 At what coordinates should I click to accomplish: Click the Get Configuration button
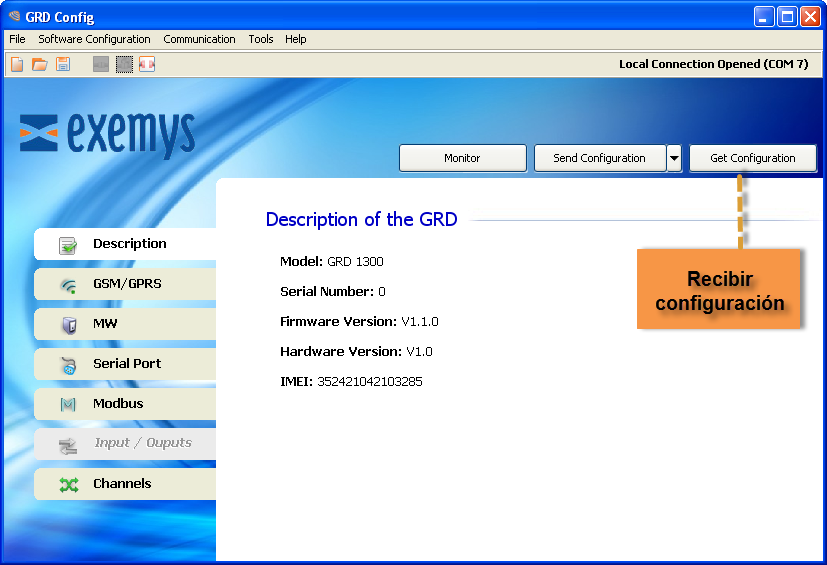(x=752, y=158)
